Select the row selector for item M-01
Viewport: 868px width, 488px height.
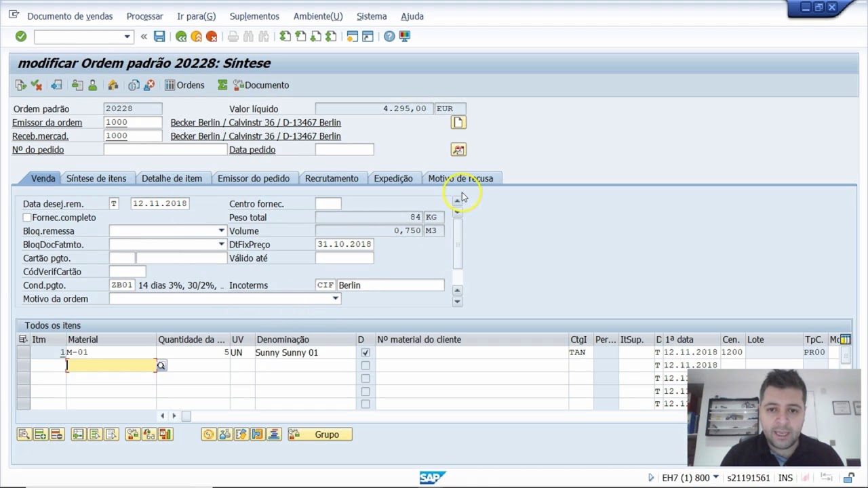pyautogui.click(x=24, y=352)
